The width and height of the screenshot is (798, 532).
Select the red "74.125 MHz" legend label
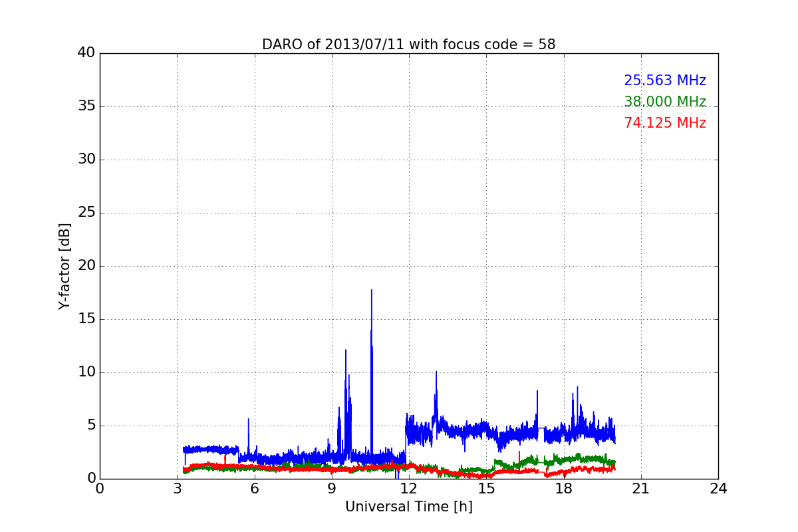[665, 123]
